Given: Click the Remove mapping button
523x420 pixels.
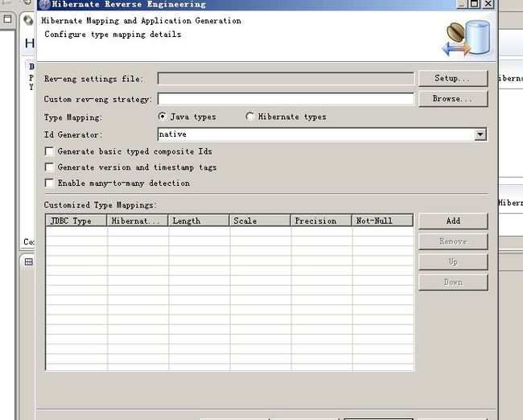Looking at the screenshot, I should 453,241.
